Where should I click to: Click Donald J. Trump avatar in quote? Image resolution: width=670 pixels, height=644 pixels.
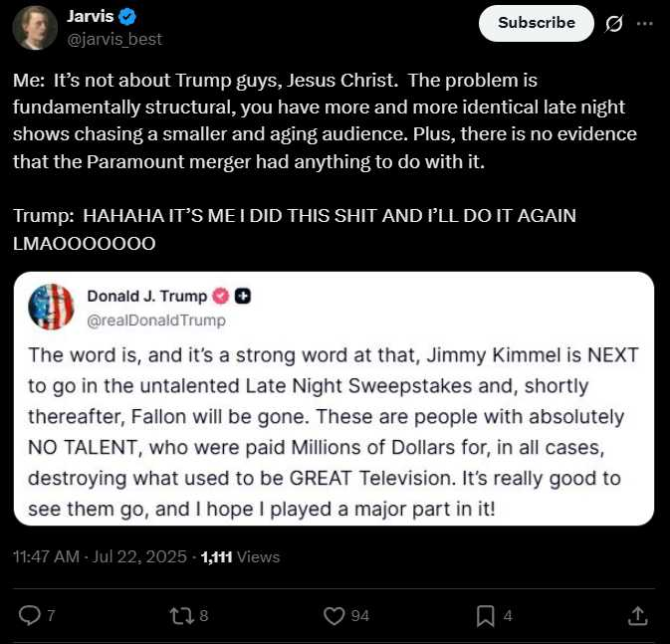51,307
